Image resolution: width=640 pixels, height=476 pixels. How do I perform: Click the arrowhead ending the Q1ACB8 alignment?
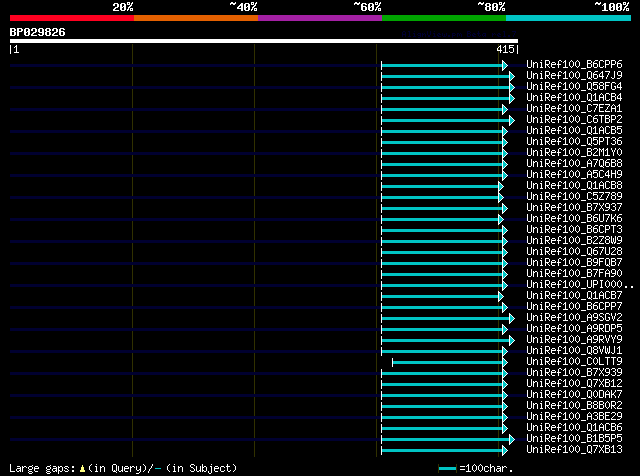pos(501,187)
